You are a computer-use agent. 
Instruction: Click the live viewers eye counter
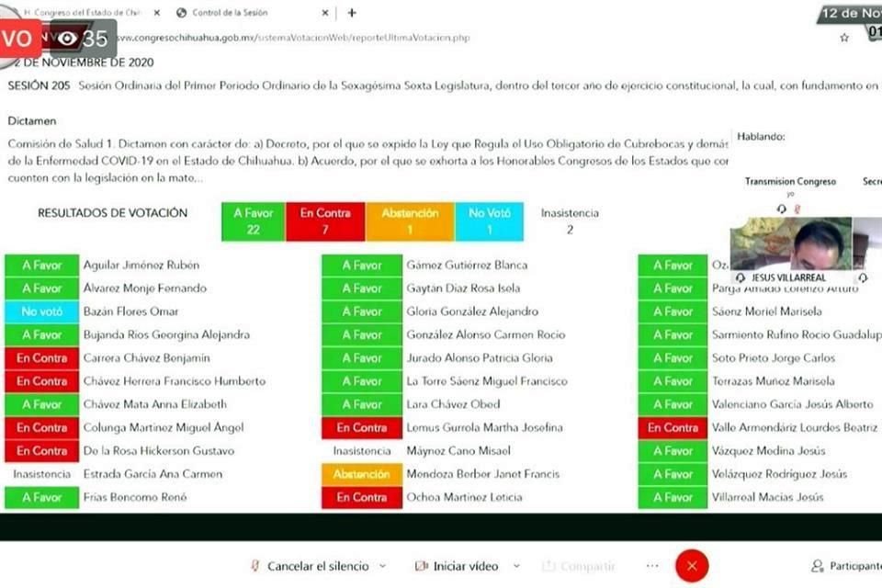[x=81, y=39]
